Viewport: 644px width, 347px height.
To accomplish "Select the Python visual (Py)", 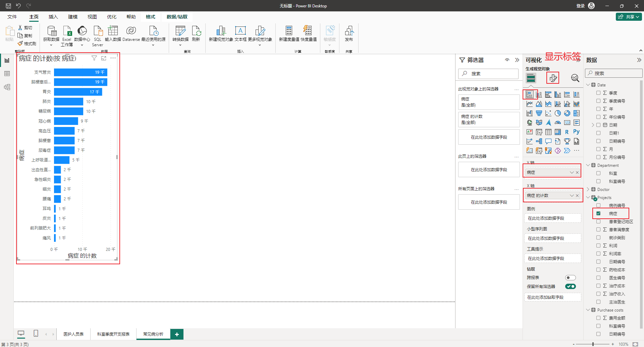I will point(576,132).
